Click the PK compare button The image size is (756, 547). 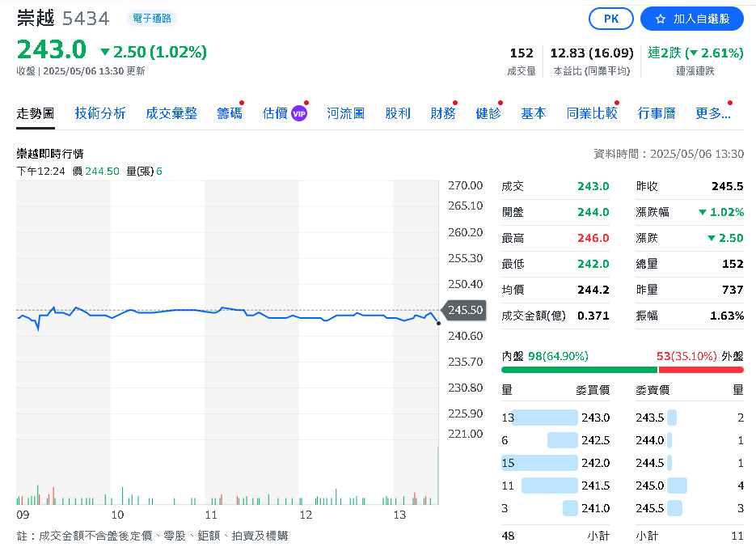coord(611,19)
